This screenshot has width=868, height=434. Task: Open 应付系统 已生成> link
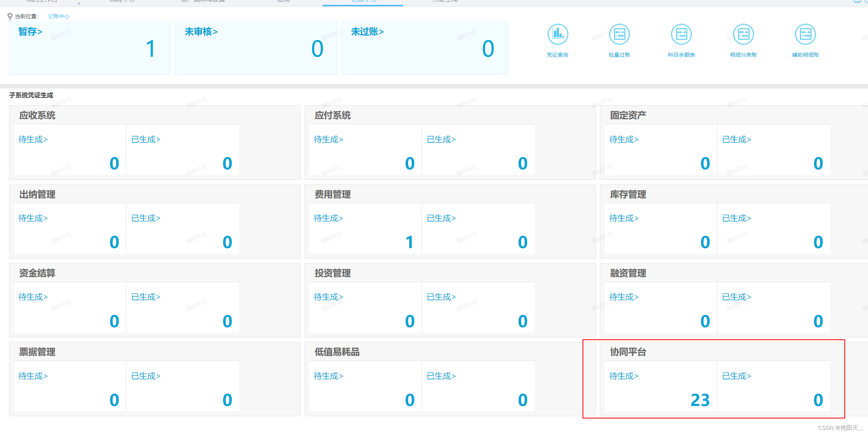pos(441,139)
